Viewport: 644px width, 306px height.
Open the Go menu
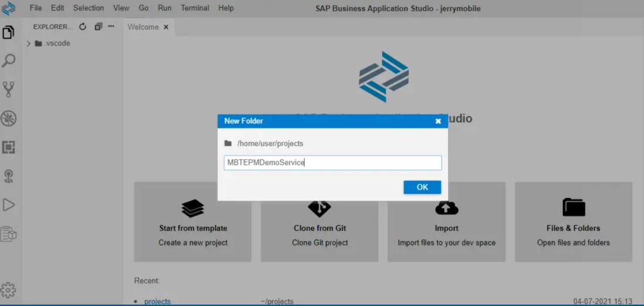[x=144, y=8]
